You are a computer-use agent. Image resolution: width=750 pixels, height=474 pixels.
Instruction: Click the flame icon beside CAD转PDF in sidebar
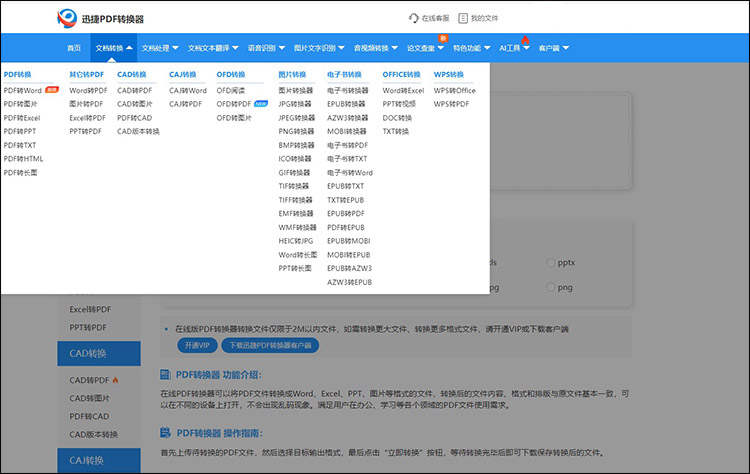click(115, 380)
